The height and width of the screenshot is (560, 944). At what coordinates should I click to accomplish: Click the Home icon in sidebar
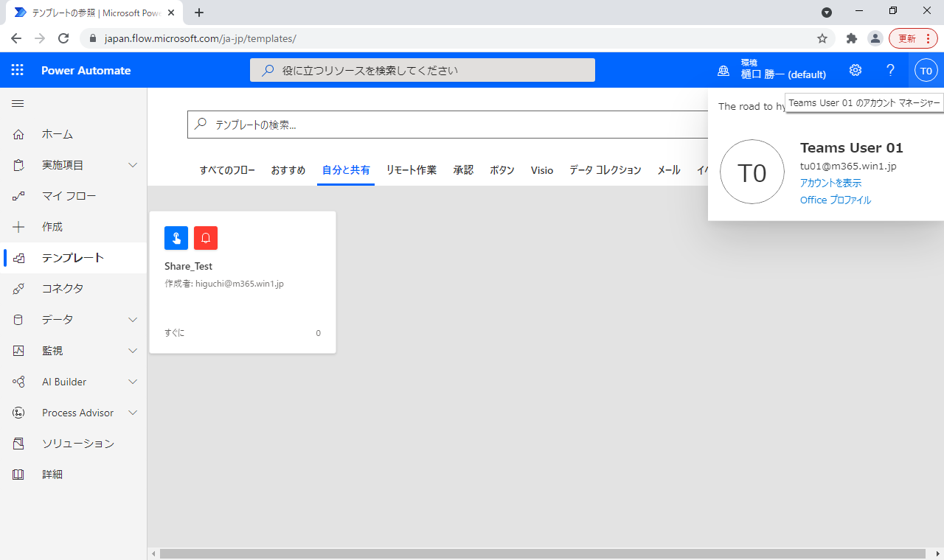click(x=18, y=134)
